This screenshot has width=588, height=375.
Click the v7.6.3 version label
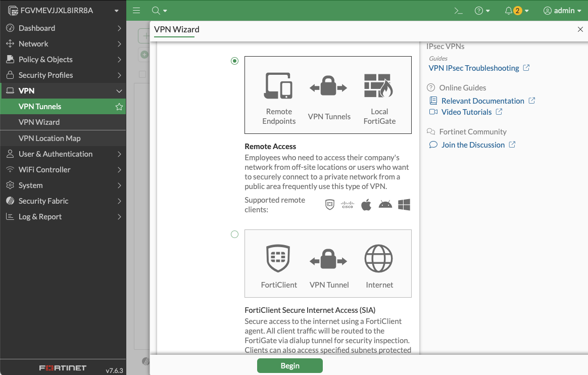[114, 370]
